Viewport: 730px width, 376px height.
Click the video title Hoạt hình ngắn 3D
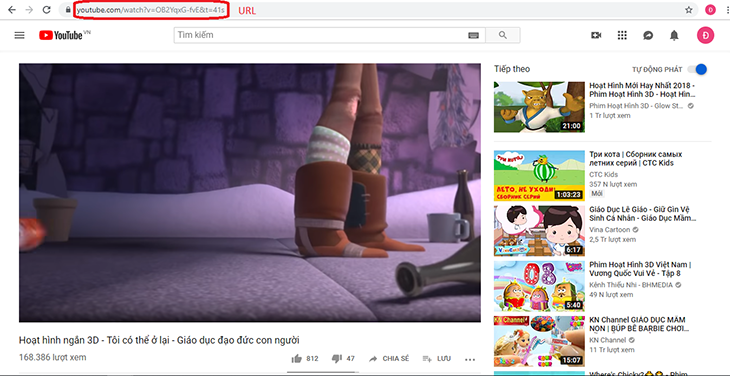pyautogui.click(x=159, y=340)
